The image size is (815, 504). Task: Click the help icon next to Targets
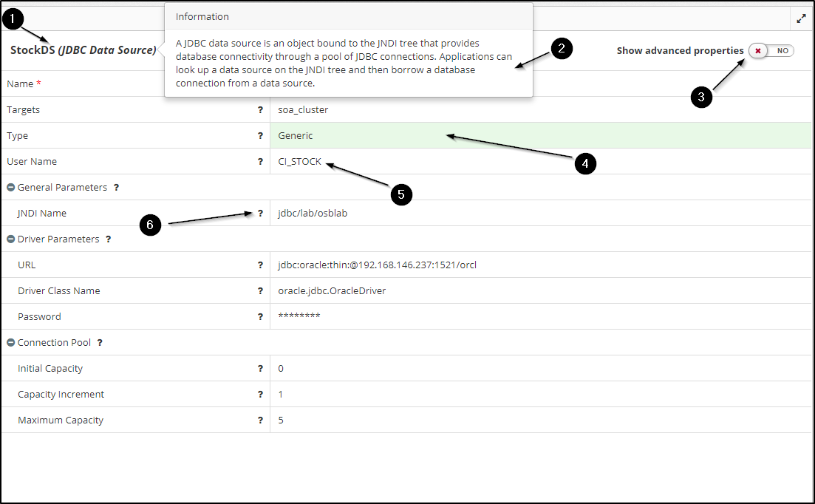260,110
